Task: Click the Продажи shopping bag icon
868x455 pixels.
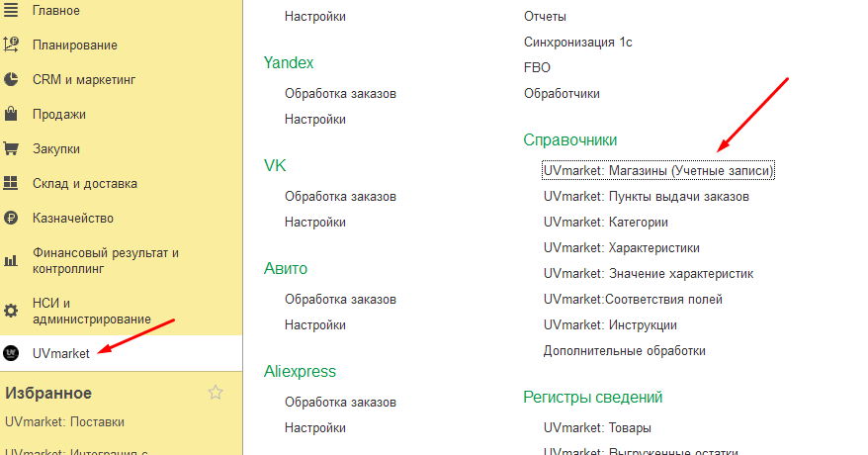Action: (x=11, y=114)
